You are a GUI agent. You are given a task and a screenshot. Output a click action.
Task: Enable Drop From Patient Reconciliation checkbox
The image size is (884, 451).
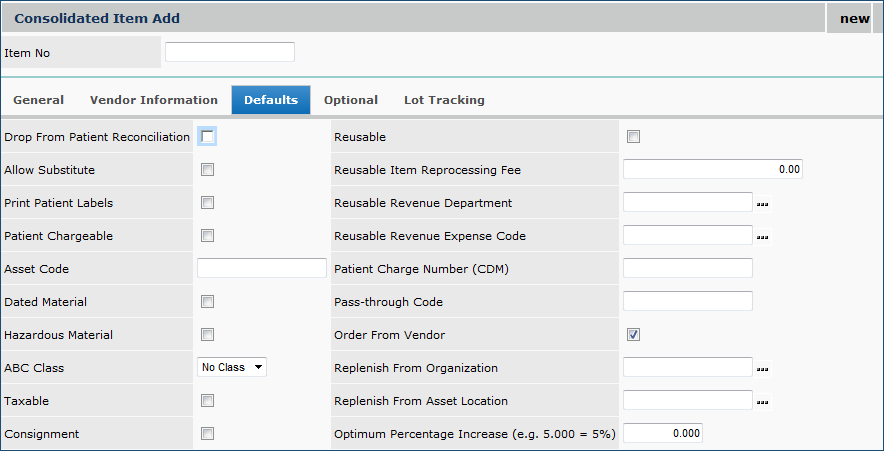(208, 136)
